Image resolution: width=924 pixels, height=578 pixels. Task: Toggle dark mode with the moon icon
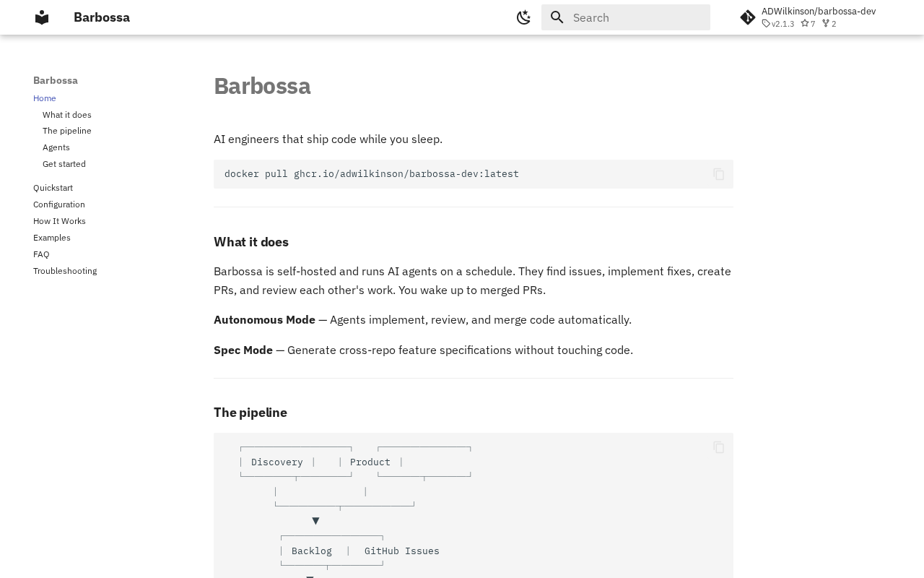[524, 17]
